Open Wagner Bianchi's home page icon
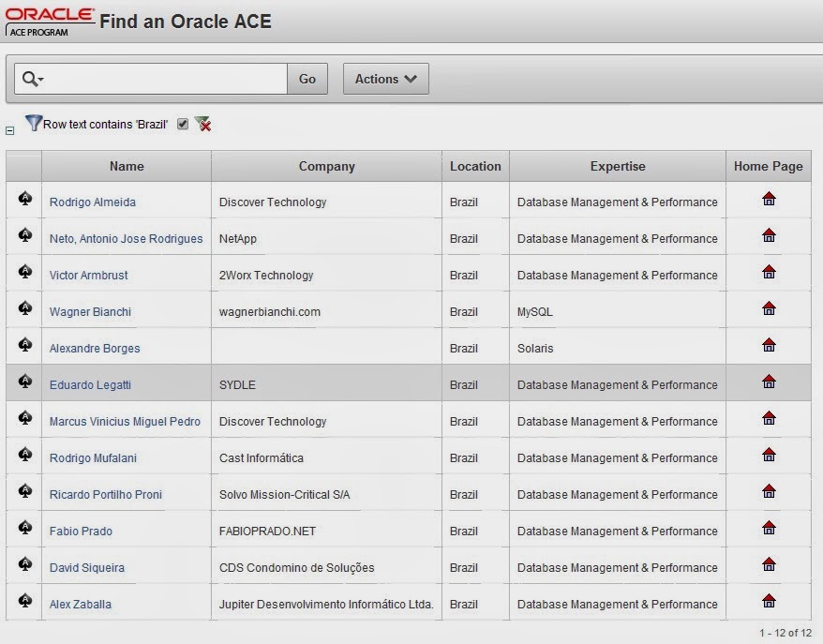Viewport: 823px width, 644px height. coord(769,307)
